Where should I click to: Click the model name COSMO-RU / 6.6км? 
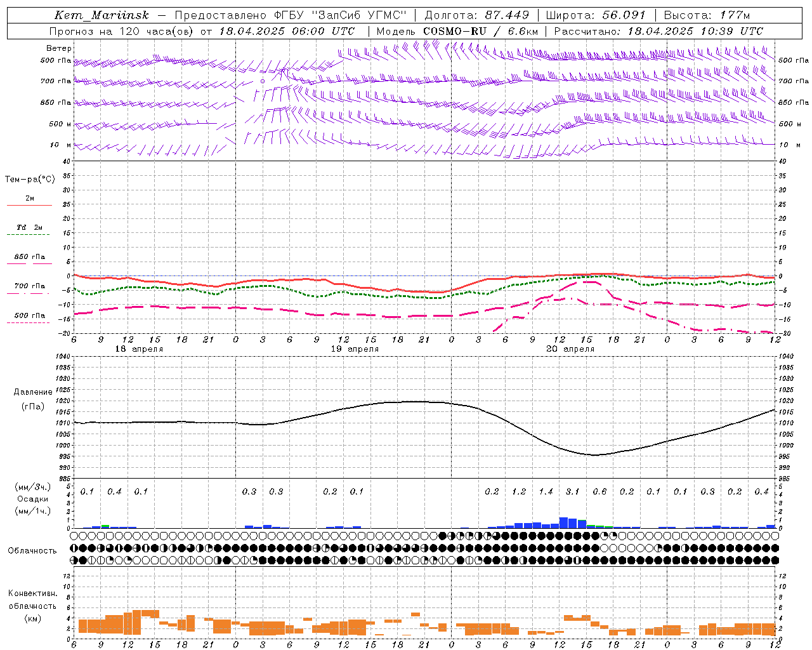(481, 31)
